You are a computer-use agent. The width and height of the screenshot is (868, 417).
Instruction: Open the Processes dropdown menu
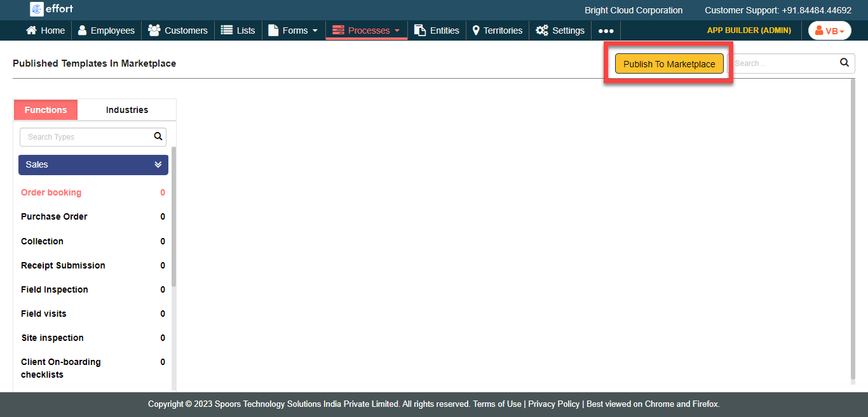pos(367,30)
